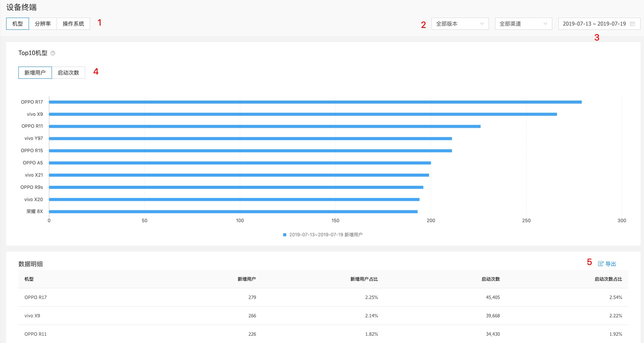Open the 全部版本 dropdown

(x=460, y=24)
